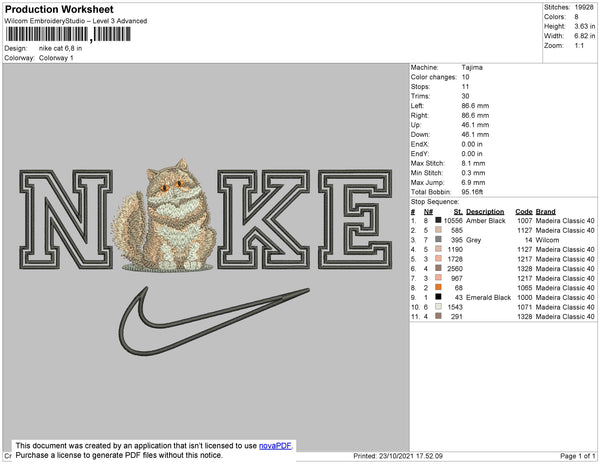
Task: Click the "Printed: 23/10/2021 17.52.09" footer
Action: [x=398, y=456]
